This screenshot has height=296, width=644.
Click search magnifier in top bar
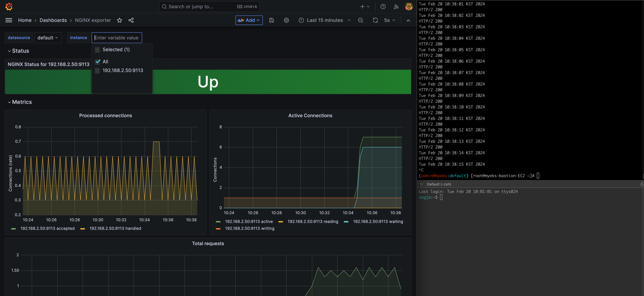click(x=164, y=7)
